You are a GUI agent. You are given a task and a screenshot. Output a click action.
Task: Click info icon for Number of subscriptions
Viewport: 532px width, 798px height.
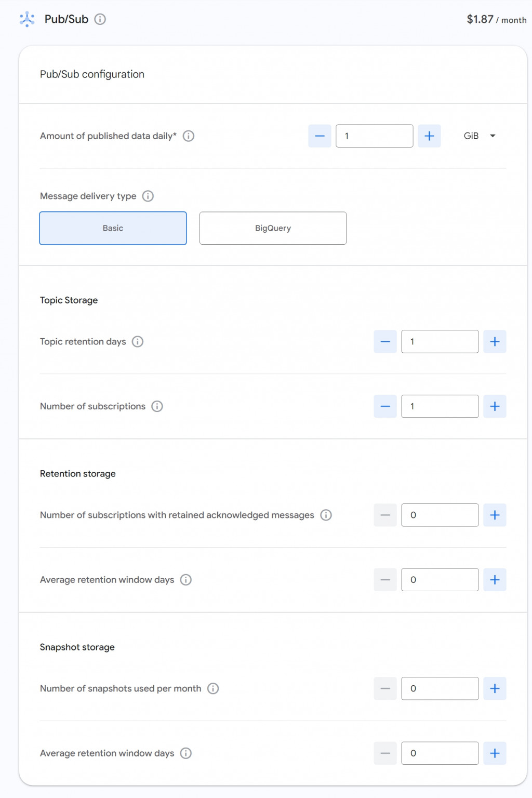click(157, 406)
